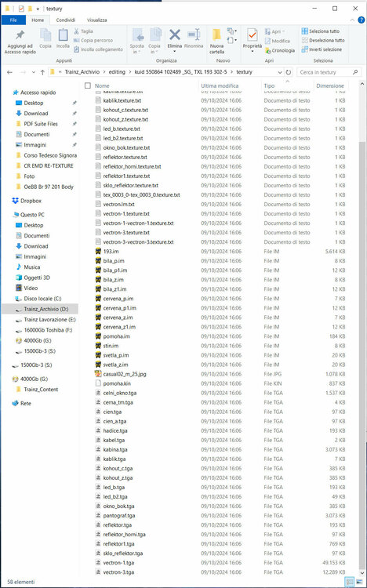Click the Incolla clipboard icon

coord(63,35)
